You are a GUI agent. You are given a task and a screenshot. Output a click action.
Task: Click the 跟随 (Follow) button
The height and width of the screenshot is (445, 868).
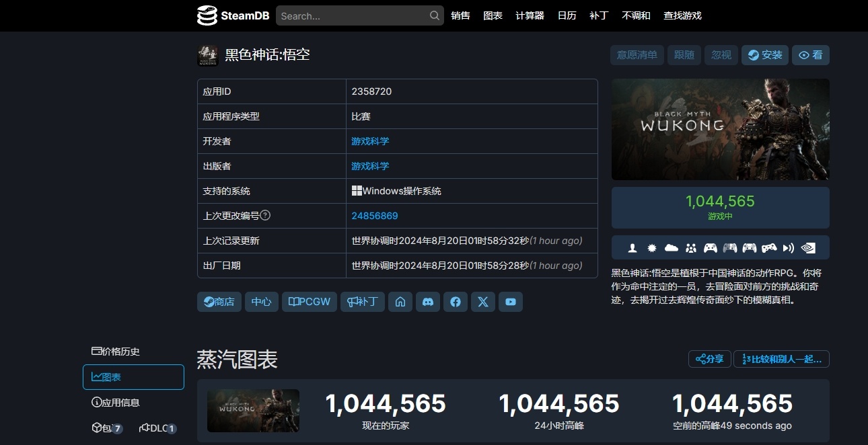click(x=684, y=55)
